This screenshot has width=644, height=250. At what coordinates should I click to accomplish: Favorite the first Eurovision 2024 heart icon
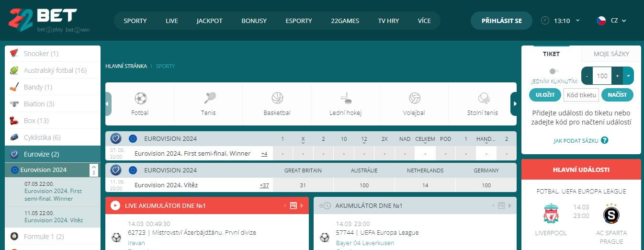tap(116, 138)
